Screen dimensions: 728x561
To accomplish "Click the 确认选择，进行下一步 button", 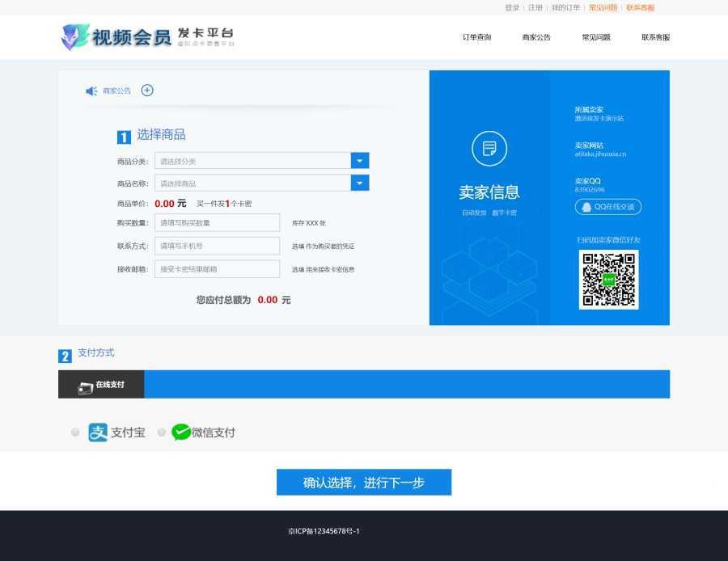I will [363, 483].
